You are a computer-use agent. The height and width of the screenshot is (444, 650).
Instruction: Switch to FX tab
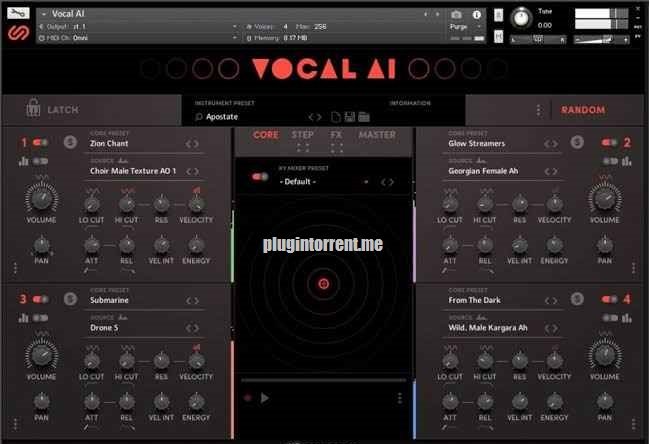click(336, 135)
